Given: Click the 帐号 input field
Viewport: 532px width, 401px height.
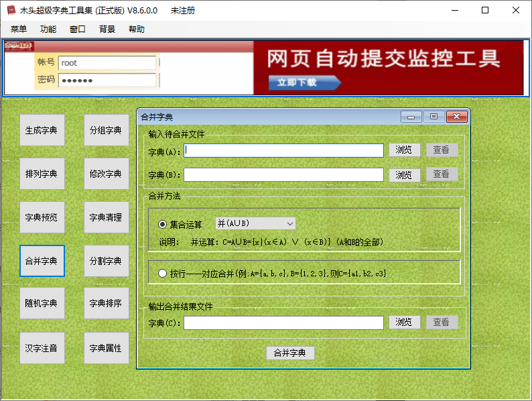Looking at the screenshot, I should (107, 63).
